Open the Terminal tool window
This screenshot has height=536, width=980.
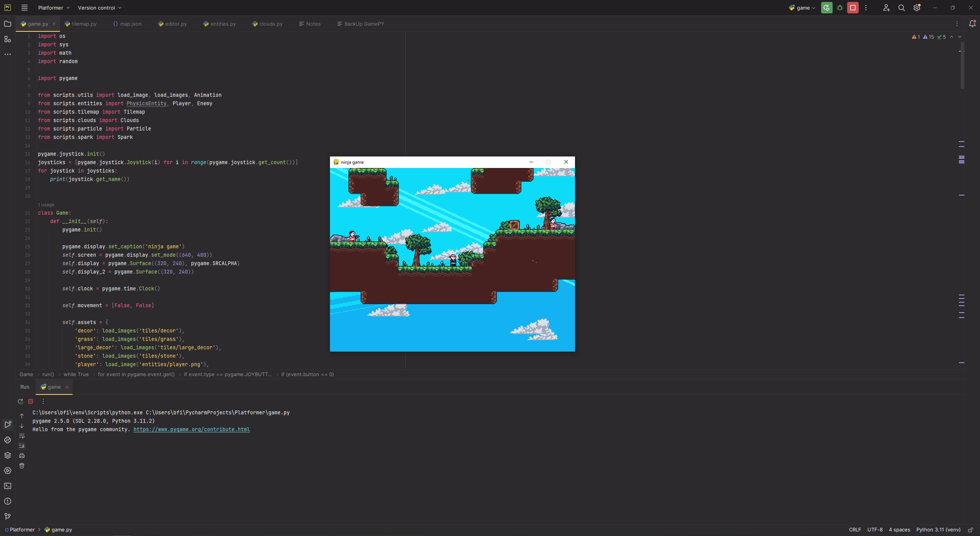point(8,486)
